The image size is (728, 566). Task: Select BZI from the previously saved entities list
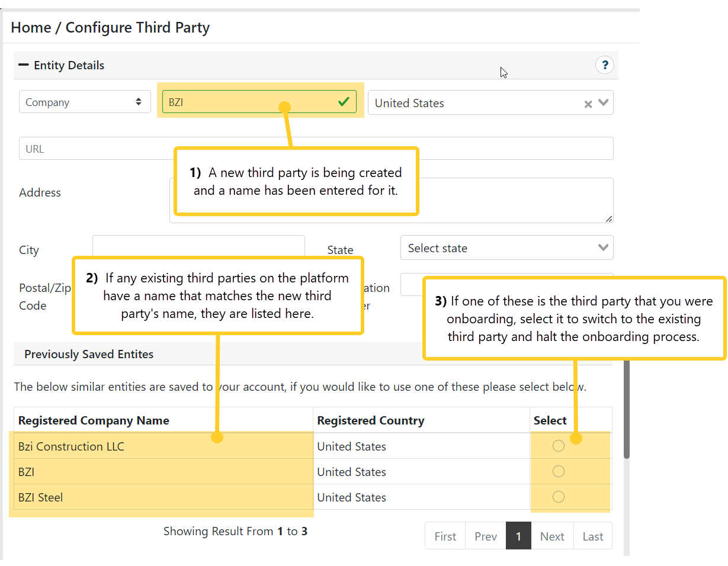(x=558, y=471)
